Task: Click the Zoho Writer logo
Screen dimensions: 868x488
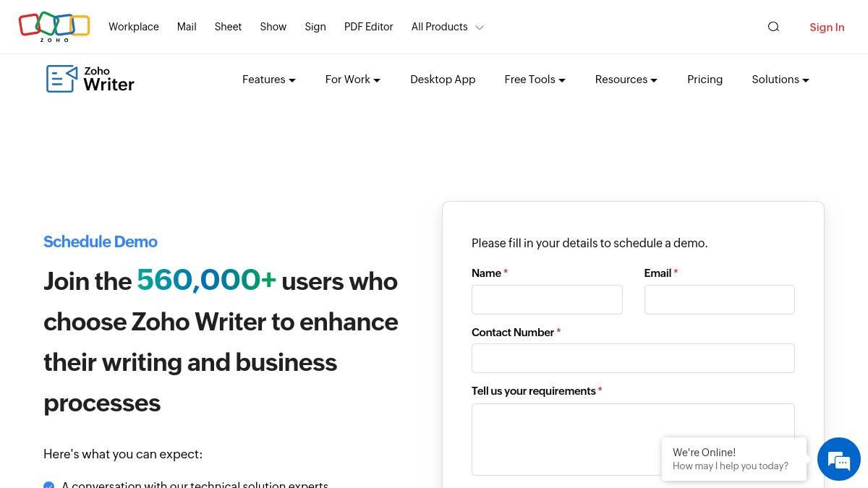Action: tap(90, 79)
